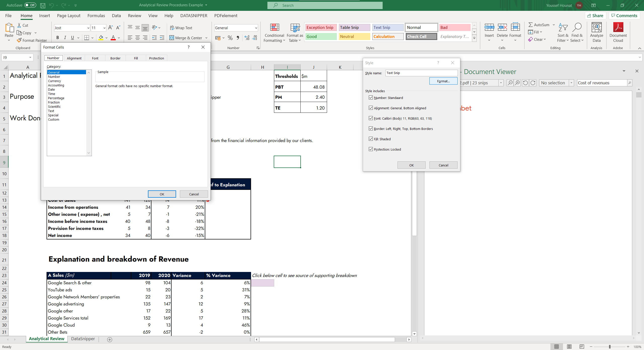This screenshot has width=644, height=350.
Task: Switch to DataSnipper sheet tab
Action: point(83,339)
